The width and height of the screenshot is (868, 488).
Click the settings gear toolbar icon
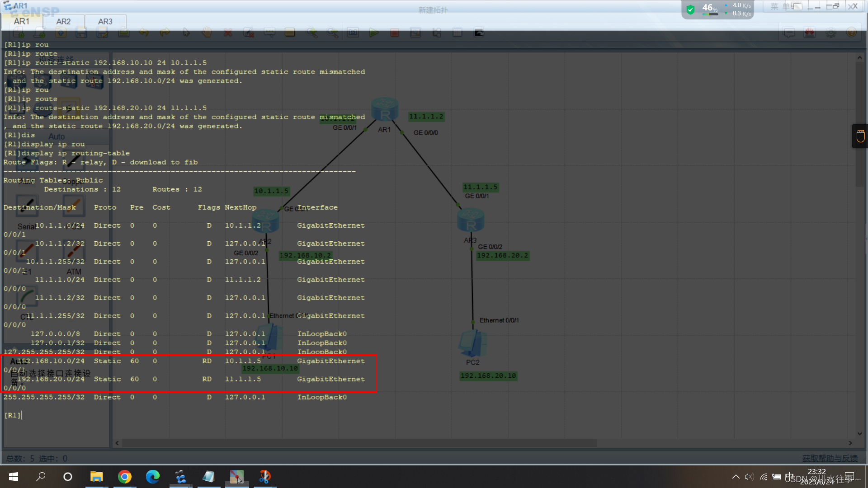pyautogui.click(x=831, y=33)
